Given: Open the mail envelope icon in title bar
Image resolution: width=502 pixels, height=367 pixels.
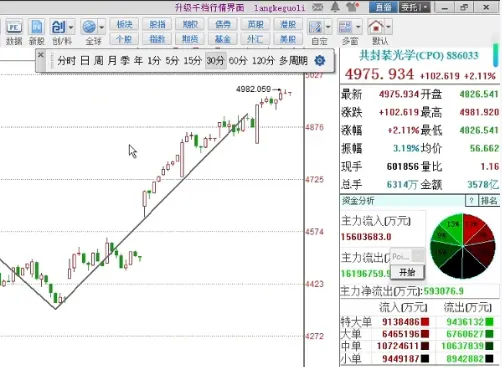Looking at the screenshot, I should [318, 7].
